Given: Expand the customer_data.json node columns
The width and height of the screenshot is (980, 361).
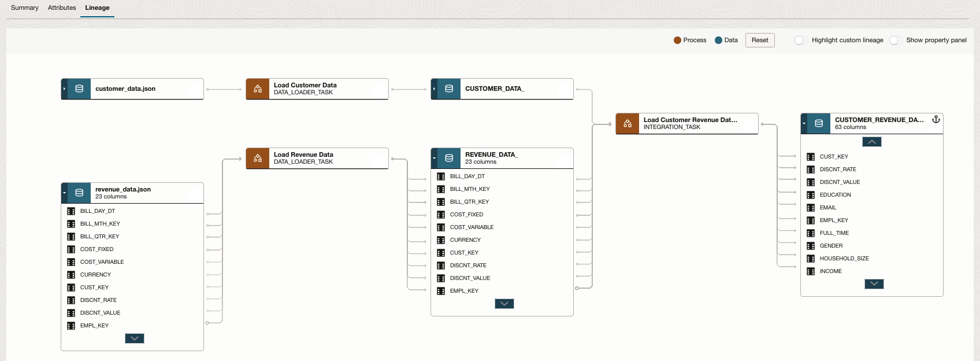Looking at the screenshot, I should coord(64,89).
